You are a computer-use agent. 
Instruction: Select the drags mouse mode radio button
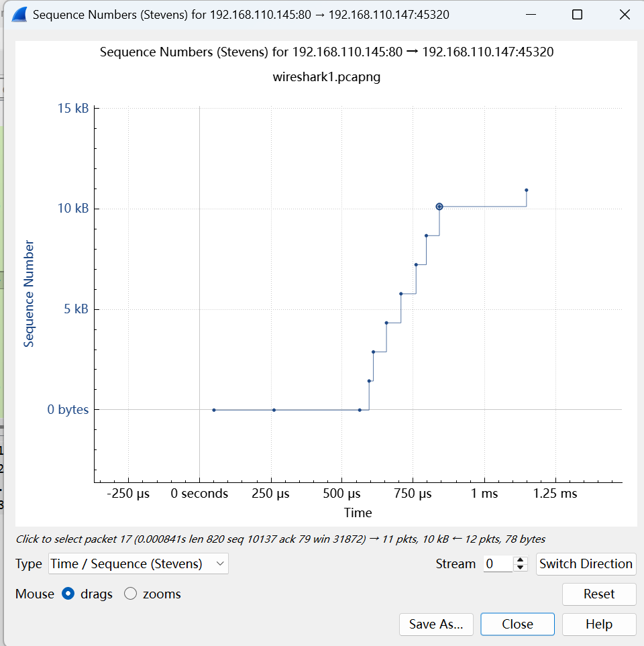coord(68,594)
